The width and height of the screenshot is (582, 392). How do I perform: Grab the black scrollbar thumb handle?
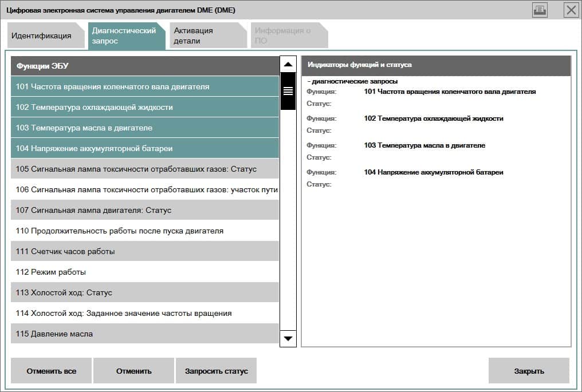pyautogui.click(x=288, y=91)
